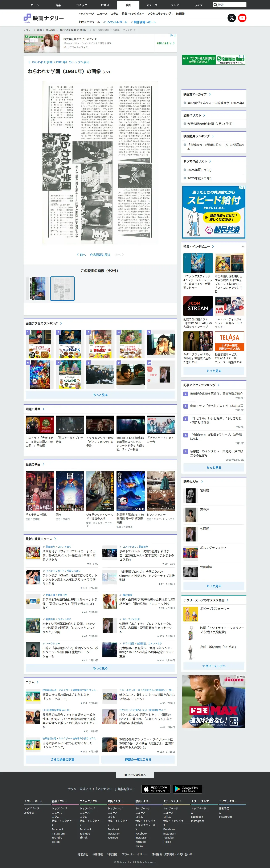Open 今週公開の新作映画（7月25日付） link

[x=210, y=124]
